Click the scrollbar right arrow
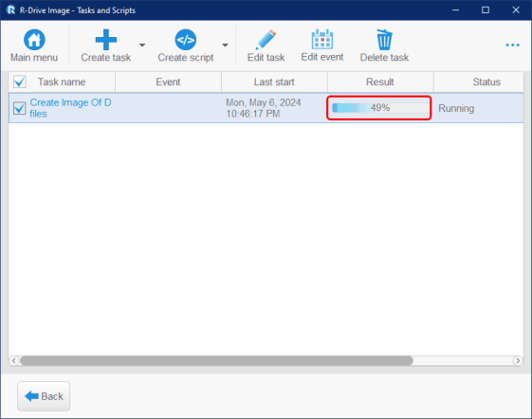This screenshot has width=532, height=419. 518,360
